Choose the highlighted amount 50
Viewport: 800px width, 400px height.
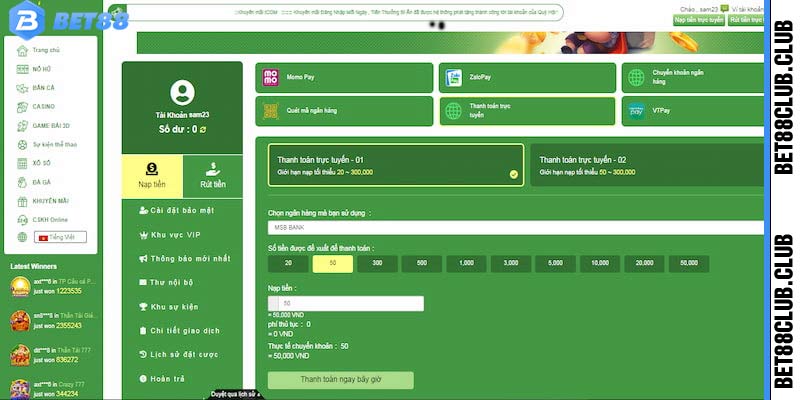333,264
